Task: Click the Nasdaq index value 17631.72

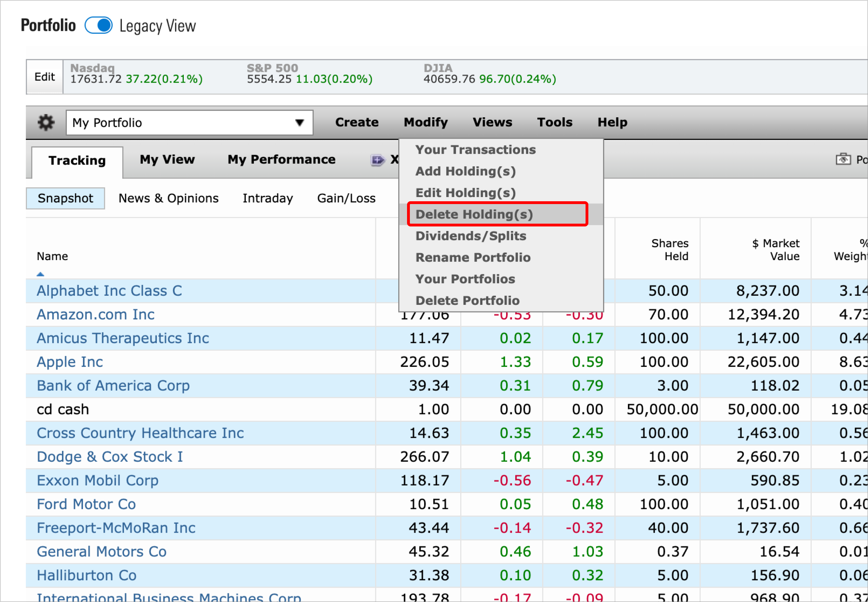Action: click(x=96, y=79)
